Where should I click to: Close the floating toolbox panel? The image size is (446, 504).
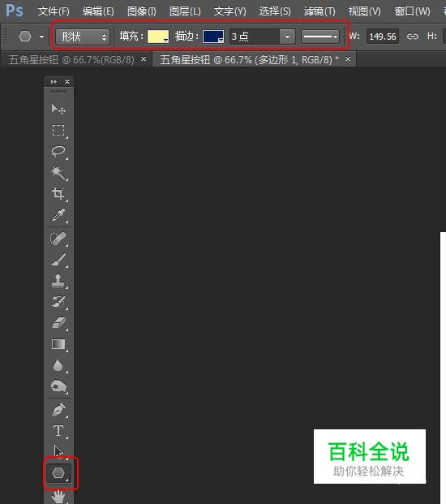point(67,82)
